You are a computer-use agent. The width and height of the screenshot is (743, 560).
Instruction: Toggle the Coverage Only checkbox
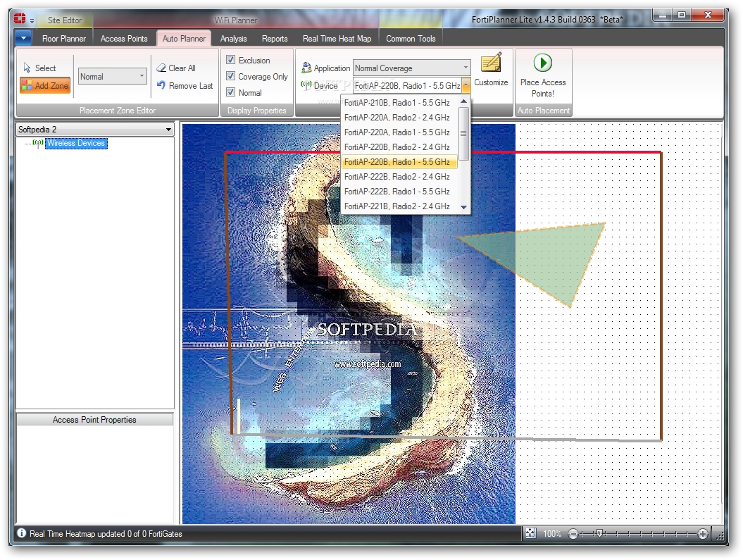click(231, 76)
